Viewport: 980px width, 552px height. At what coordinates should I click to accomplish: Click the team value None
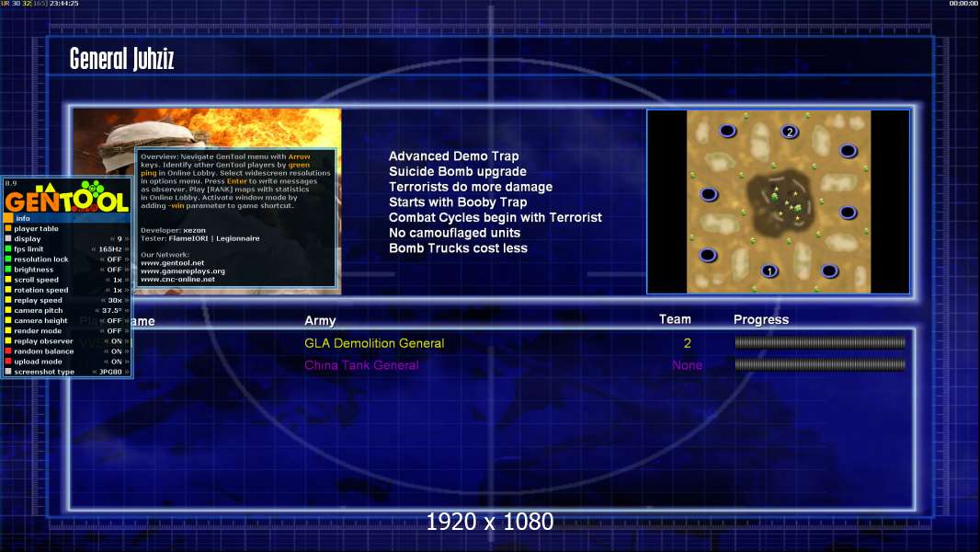(x=687, y=365)
